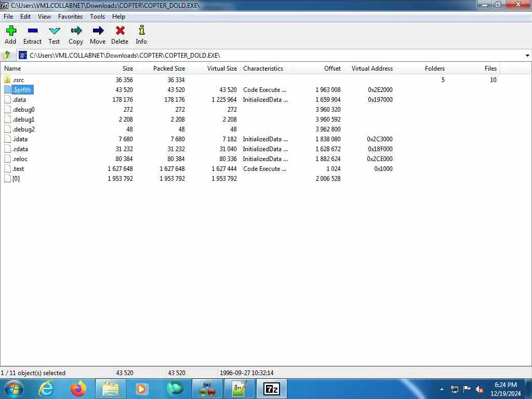
Task: Sort by Virtual Size column header
Action: click(214, 68)
